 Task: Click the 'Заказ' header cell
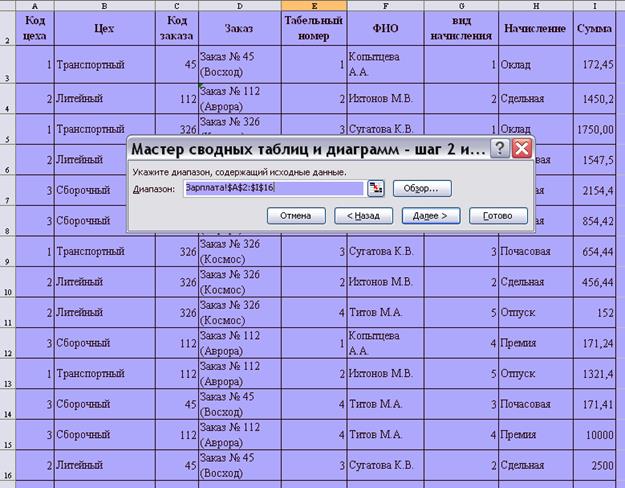[x=240, y=28]
